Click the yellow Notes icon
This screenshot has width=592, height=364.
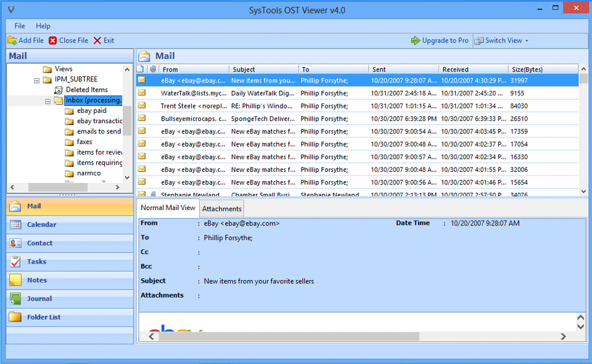tap(15, 280)
